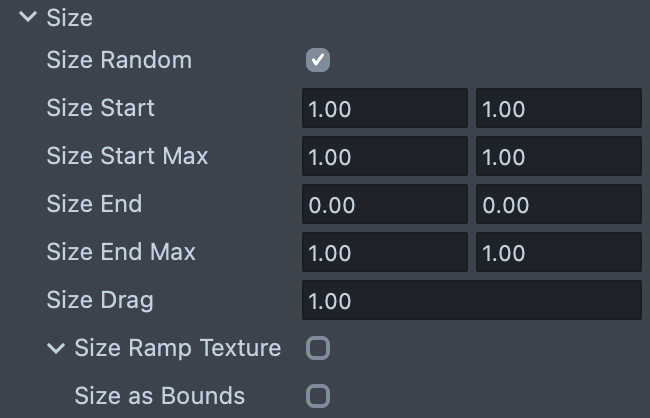
Task: Click the Size Drag value field
Action: 471,300
